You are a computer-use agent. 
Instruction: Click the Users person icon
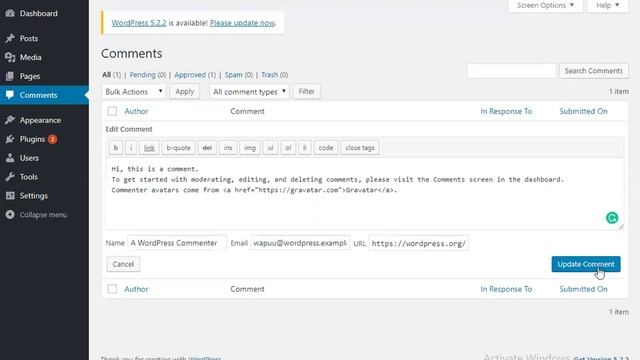10,158
